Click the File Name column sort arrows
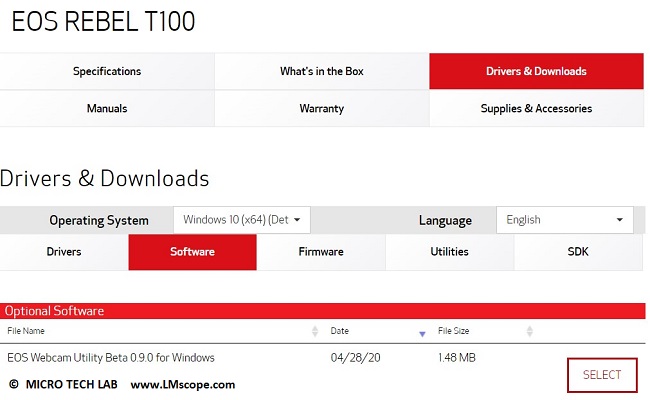This screenshot has width=650, height=400. [316, 331]
